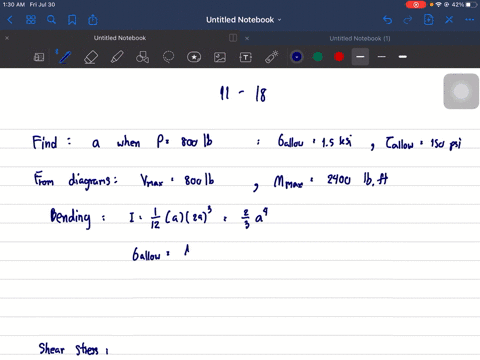The height and width of the screenshot is (360, 480).
Task: Switch to the Untitled Notebook tab
Action: click(120, 38)
